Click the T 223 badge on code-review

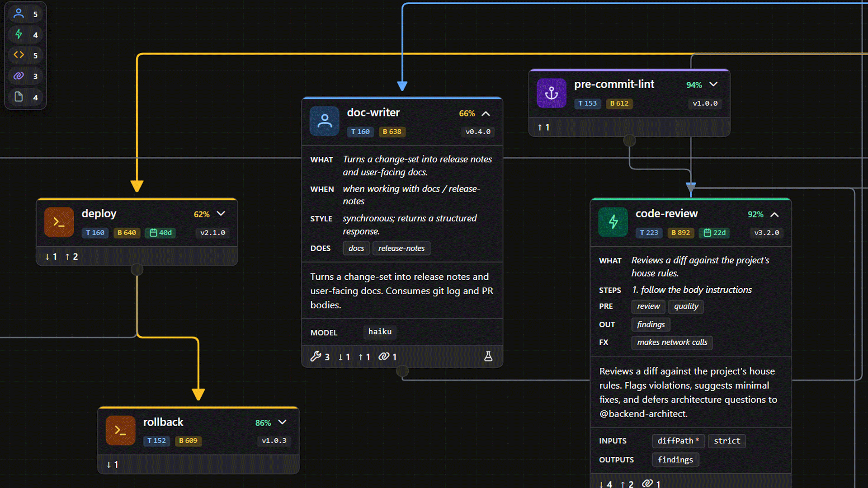[x=649, y=233]
